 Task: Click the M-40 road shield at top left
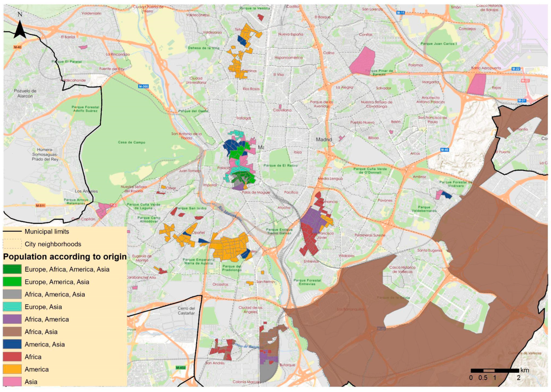[17, 47]
